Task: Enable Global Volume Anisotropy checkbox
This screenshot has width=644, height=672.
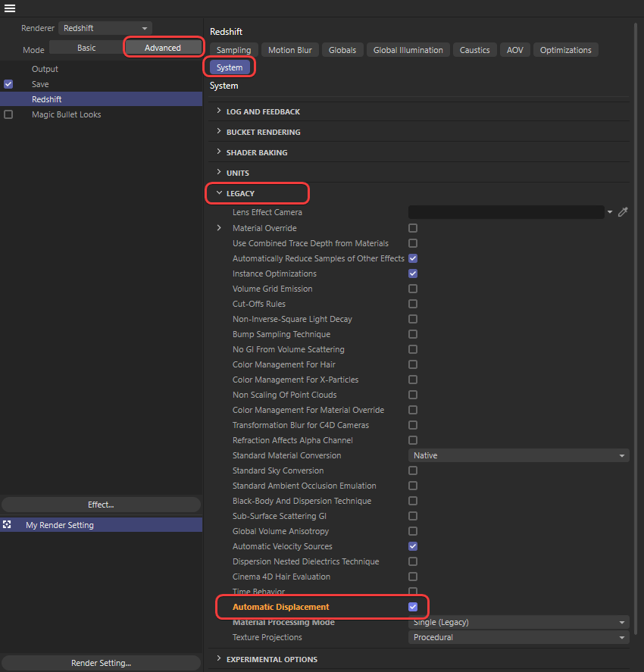Action: tap(413, 531)
